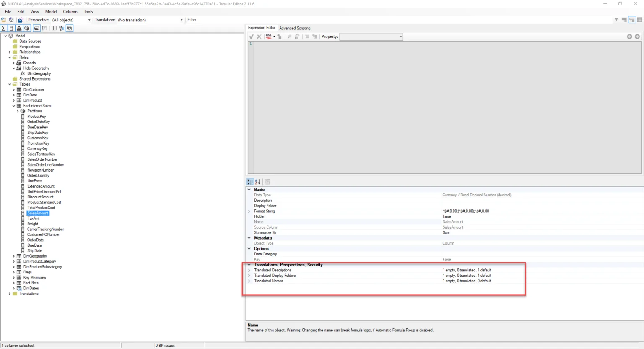Open the Edit menu
644x349 pixels.
click(x=21, y=12)
